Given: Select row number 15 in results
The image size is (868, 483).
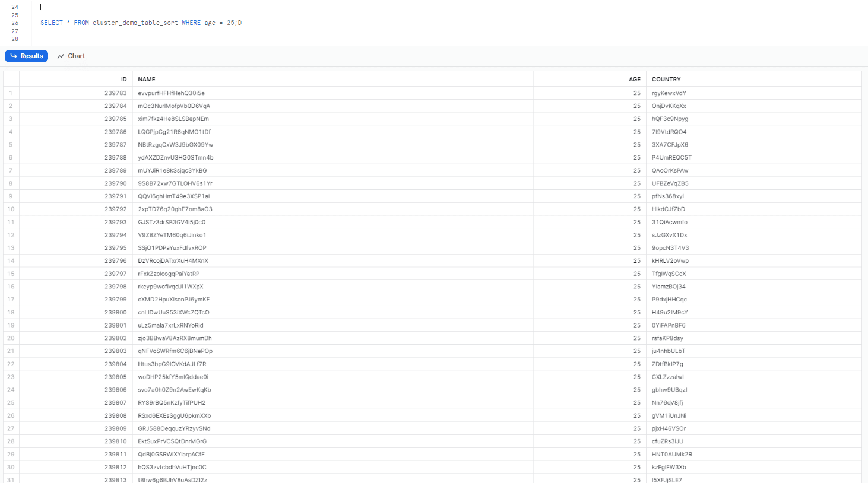Looking at the screenshot, I should pyautogui.click(x=11, y=274).
